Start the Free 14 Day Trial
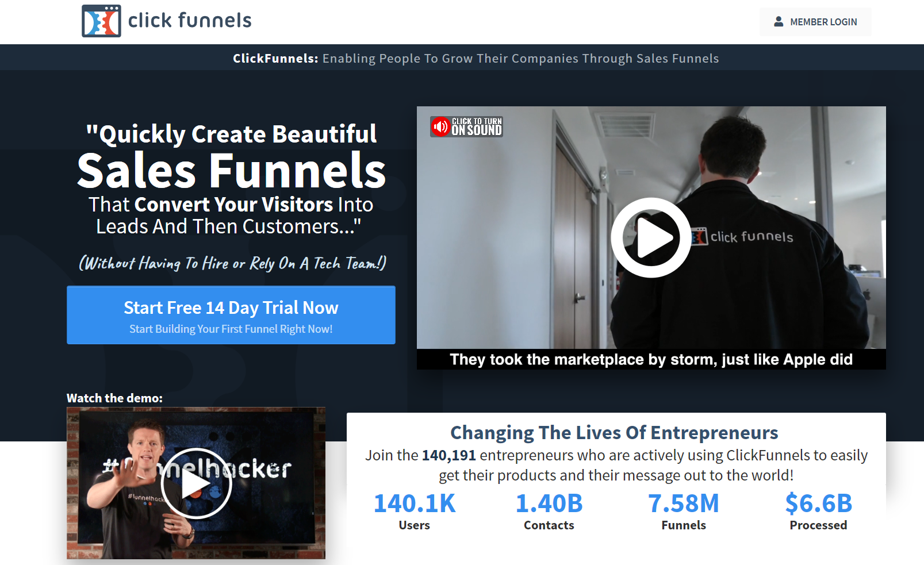The width and height of the screenshot is (924, 565). [231, 315]
